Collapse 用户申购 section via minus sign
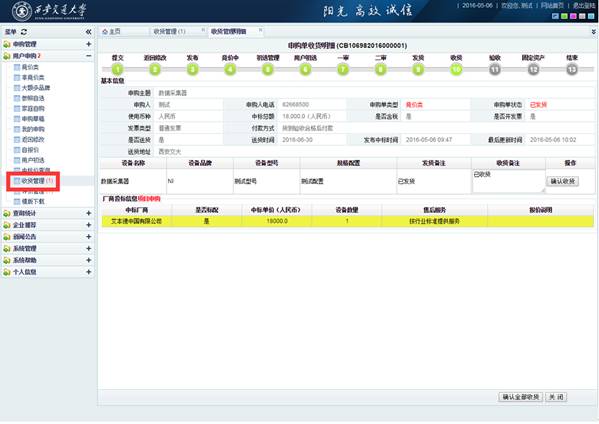 pos(89,56)
